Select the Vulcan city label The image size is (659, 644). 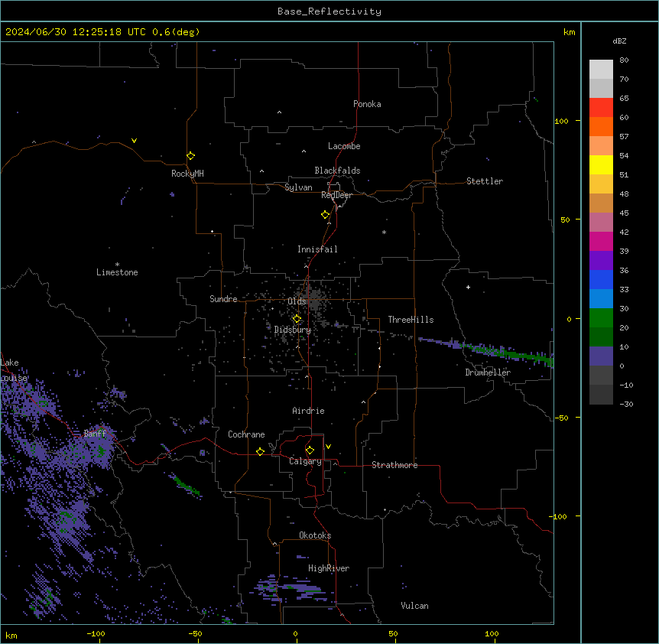click(x=415, y=606)
